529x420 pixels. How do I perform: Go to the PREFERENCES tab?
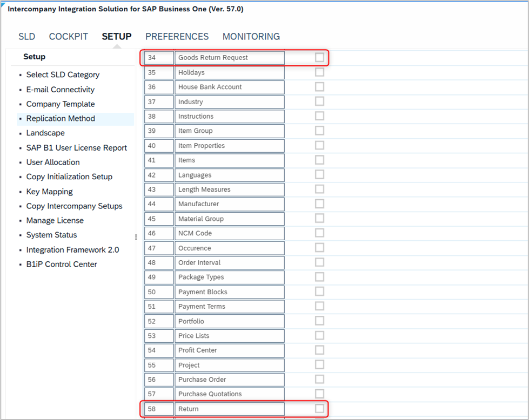click(x=177, y=36)
